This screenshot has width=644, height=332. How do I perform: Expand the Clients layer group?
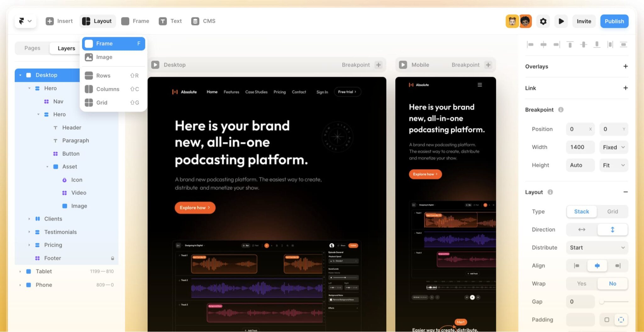click(x=29, y=219)
